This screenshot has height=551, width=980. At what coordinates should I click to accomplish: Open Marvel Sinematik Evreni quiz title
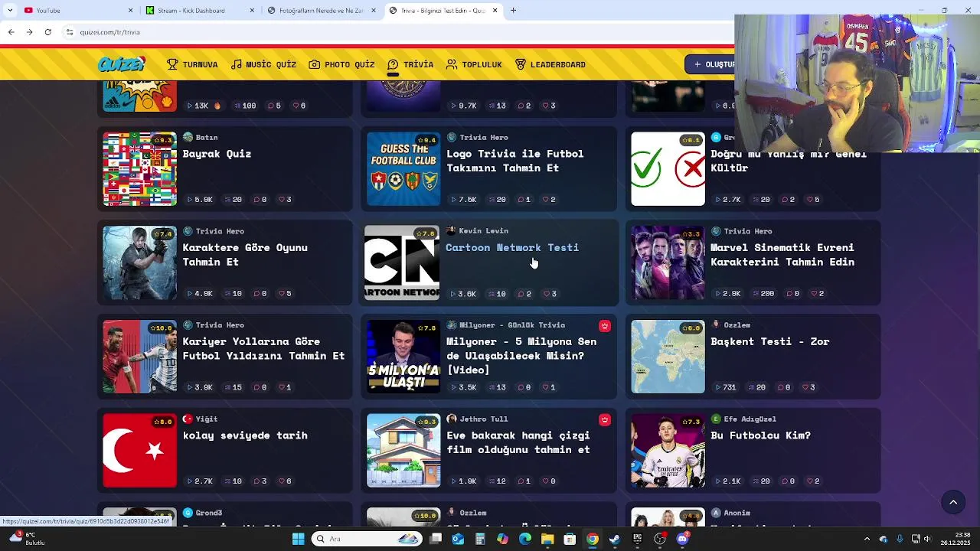coord(782,255)
